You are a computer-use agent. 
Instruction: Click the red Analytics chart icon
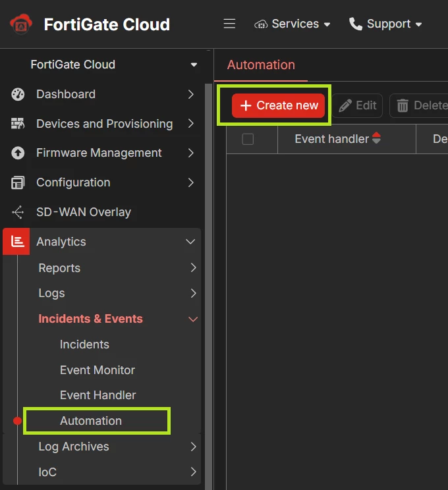[16, 241]
